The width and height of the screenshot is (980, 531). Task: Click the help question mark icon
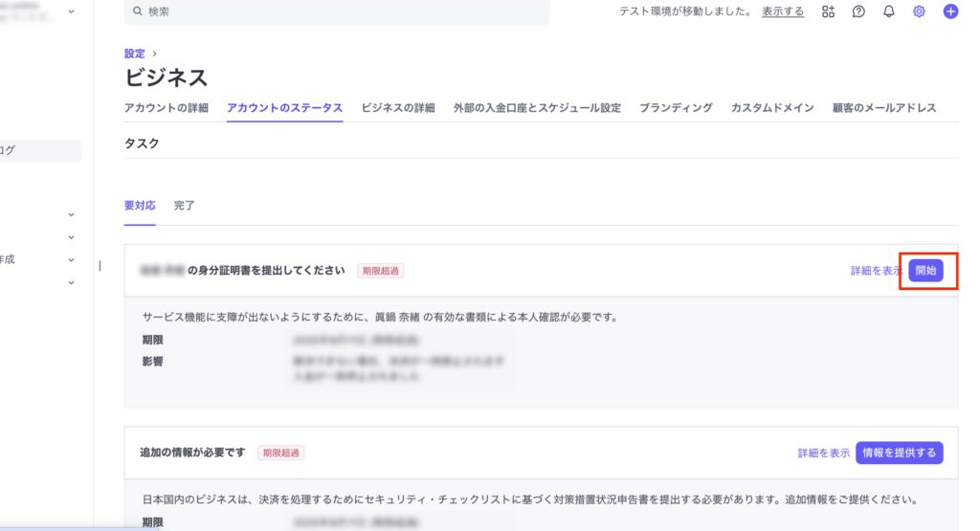pos(858,11)
